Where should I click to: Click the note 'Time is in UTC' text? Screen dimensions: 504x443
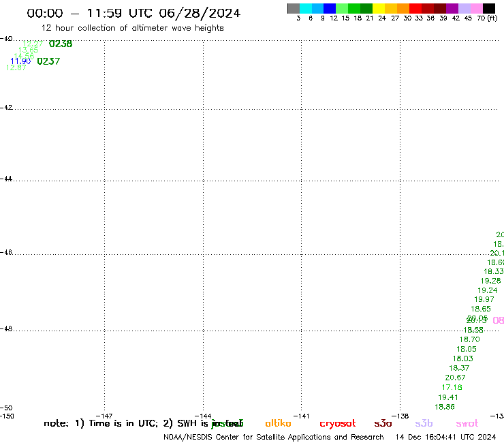123,423
